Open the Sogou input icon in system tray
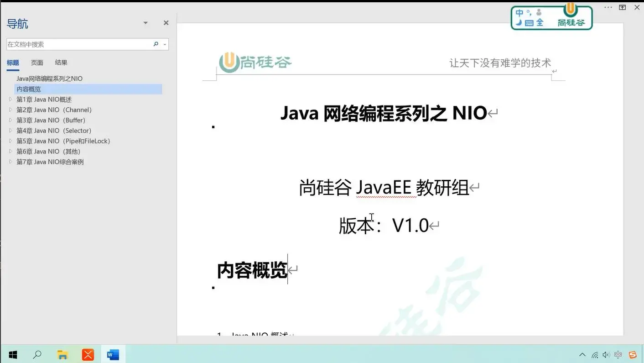This screenshot has width=644, height=363. click(633, 354)
